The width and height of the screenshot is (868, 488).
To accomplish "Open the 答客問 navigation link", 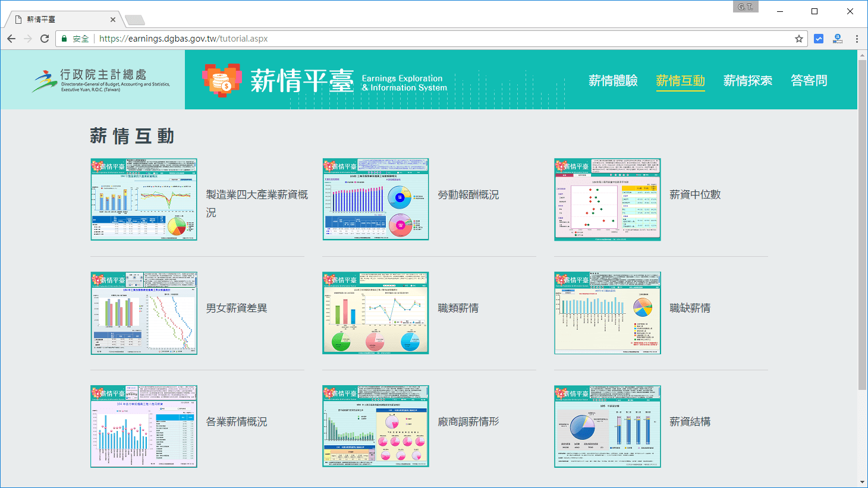I will pos(809,80).
